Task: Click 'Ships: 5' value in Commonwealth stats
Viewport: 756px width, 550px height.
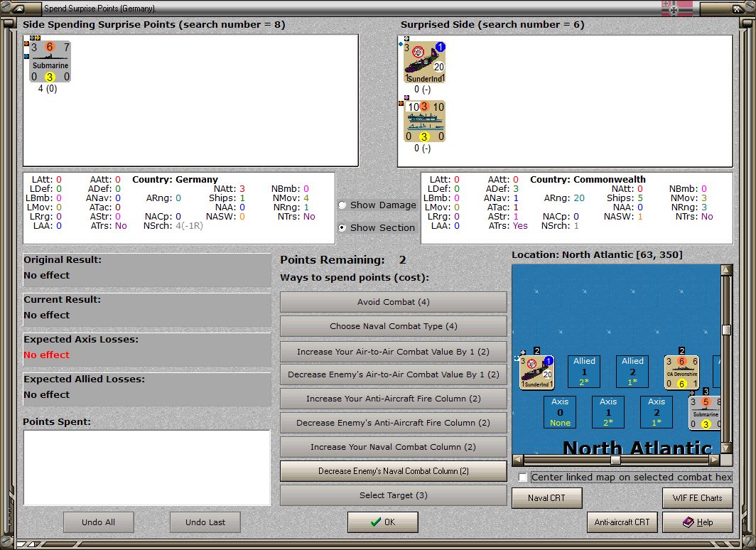Action: 625,198
